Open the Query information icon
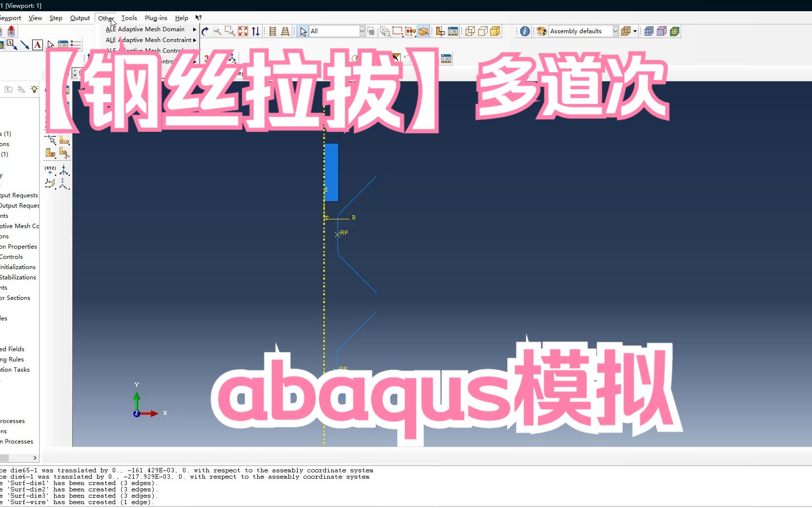 click(x=525, y=31)
